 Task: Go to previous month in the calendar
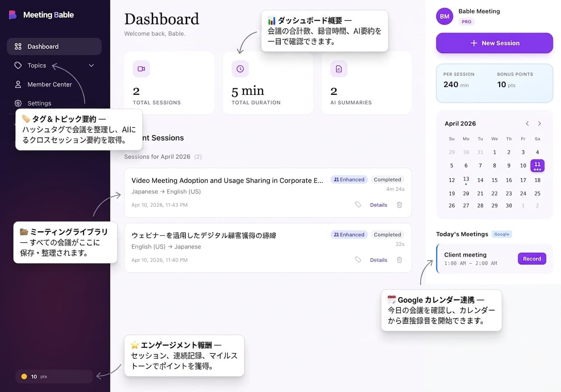tap(527, 123)
